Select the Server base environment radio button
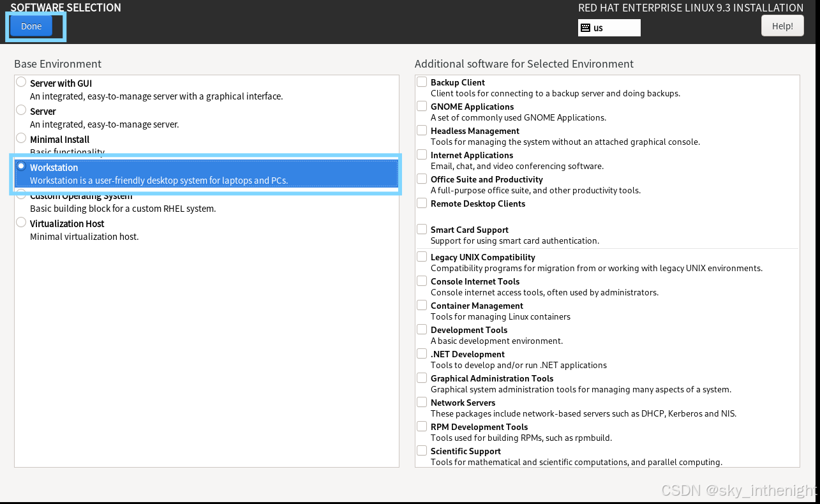The width and height of the screenshot is (820, 504). 22,110
